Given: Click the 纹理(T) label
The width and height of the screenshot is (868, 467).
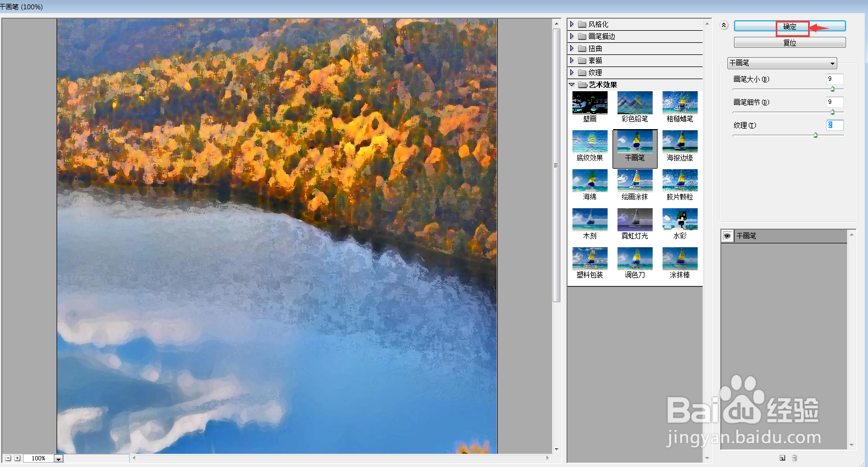Looking at the screenshot, I should (x=744, y=125).
